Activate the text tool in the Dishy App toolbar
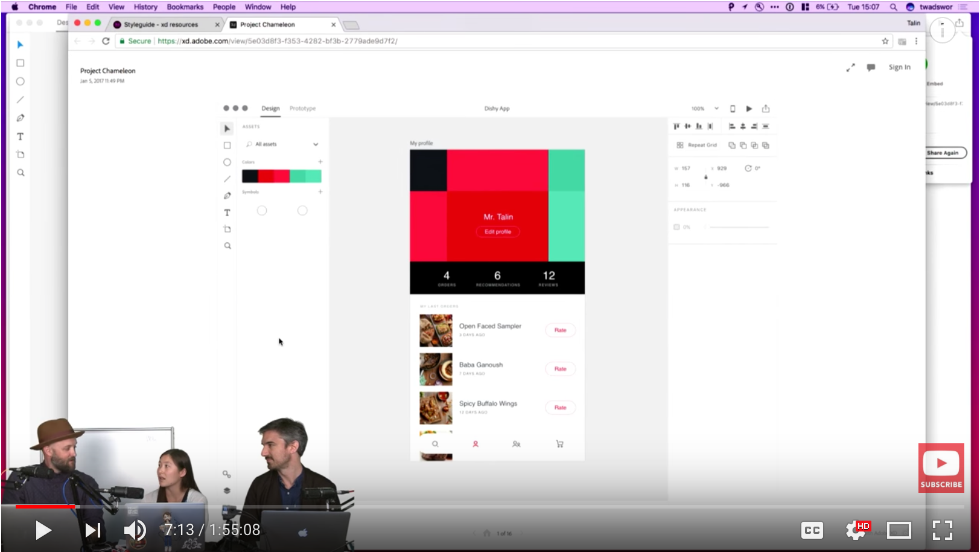This screenshot has width=980, height=552. (227, 213)
